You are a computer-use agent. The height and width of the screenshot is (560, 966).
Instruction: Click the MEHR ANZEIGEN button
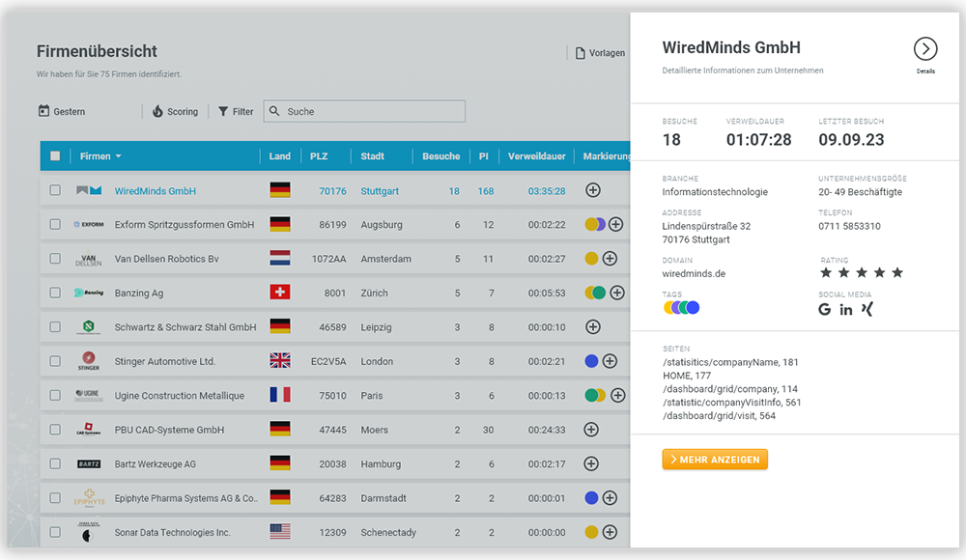click(715, 459)
